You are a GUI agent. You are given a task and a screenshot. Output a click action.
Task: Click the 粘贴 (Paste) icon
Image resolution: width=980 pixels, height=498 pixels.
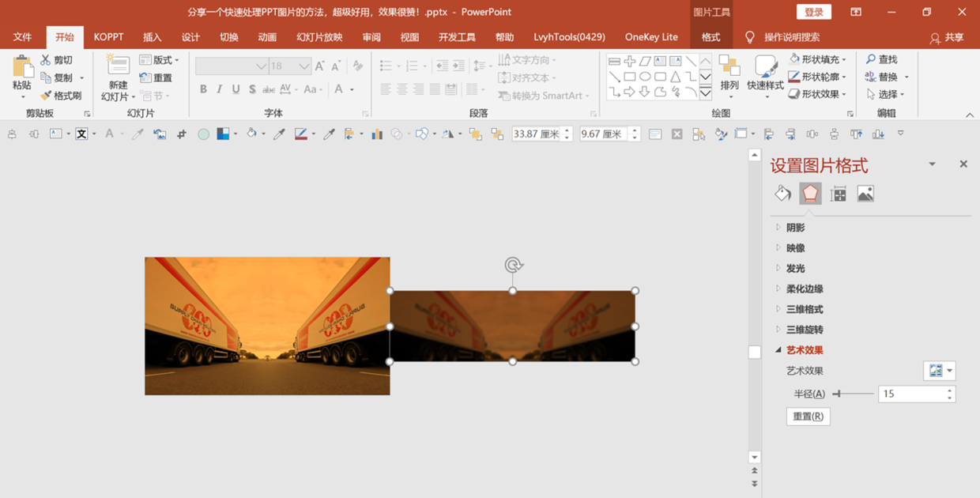(x=22, y=67)
